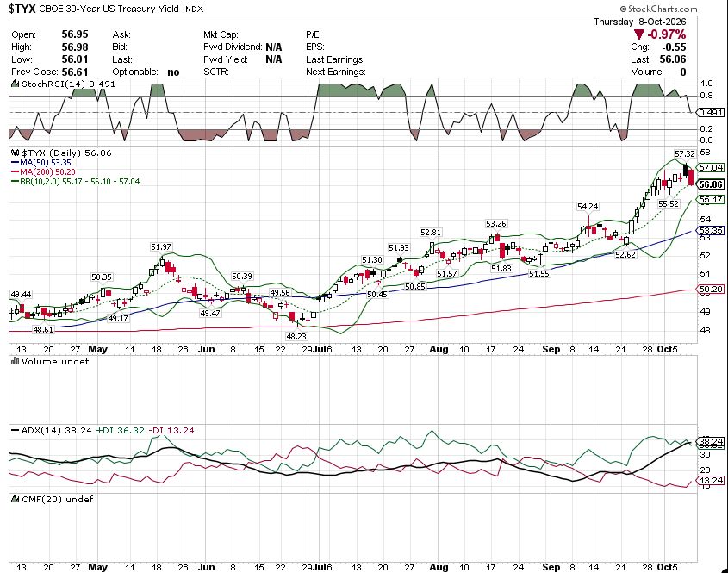728x573 pixels.
Task: Click the date Thursday 8-Oct-2026
Action: [640, 22]
